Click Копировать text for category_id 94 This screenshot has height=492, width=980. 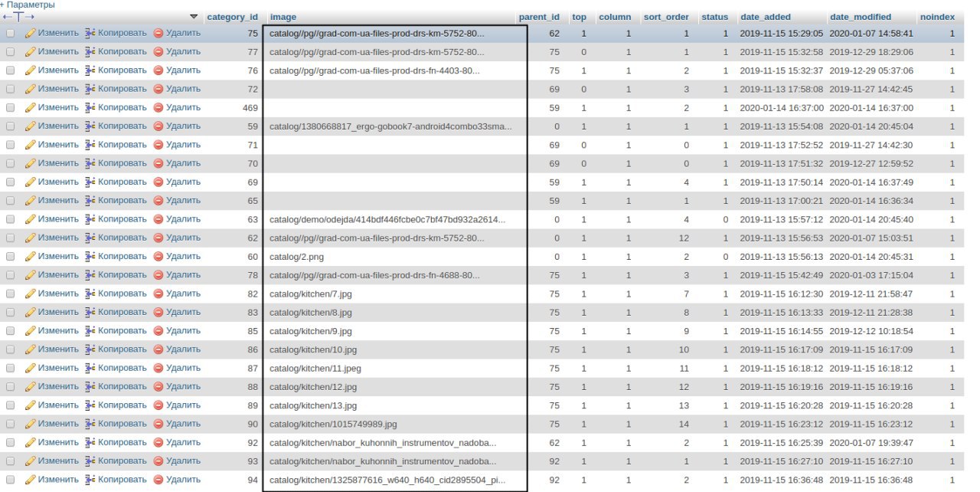122,479
